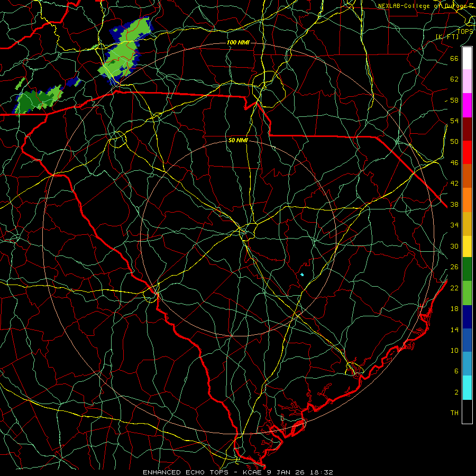Image resolution: width=476 pixels, height=476 pixels.
Task: Click the magenta legend swatch
Action: click(467, 105)
